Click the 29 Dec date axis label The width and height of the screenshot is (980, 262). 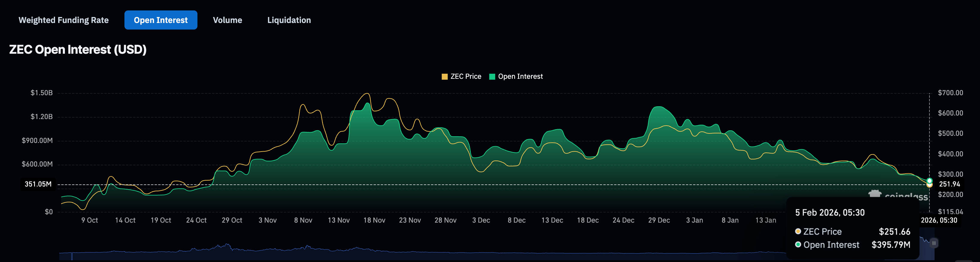[659, 221]
